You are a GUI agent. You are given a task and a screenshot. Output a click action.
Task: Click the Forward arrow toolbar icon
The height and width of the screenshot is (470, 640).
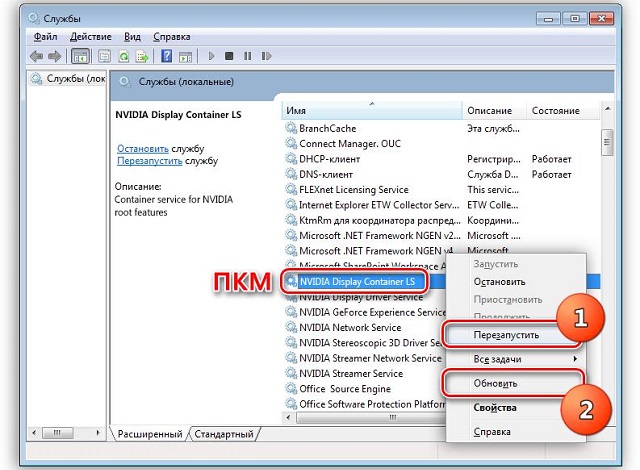pyautogui.click(x=54, y=56)
